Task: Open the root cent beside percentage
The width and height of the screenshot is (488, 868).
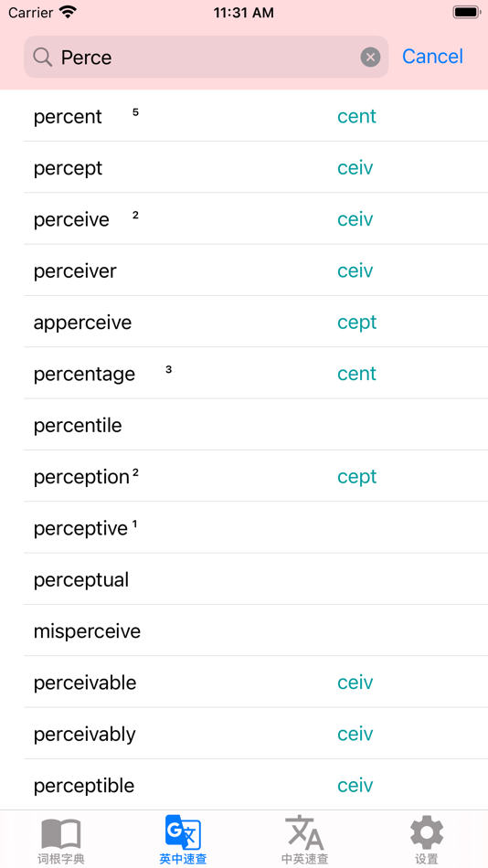Action: [x=356, y=374]
